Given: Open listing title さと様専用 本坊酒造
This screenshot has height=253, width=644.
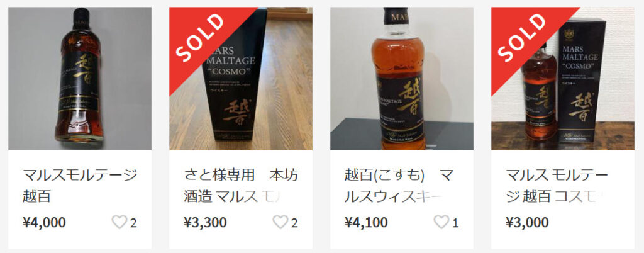Looking at the screenshot, I should [x=241, y=186].
